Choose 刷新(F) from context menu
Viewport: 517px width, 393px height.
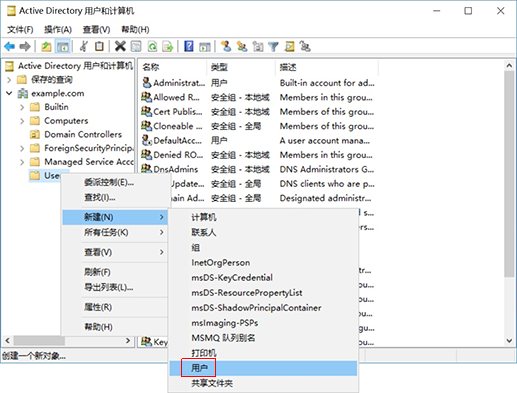[x=114, y=272]
